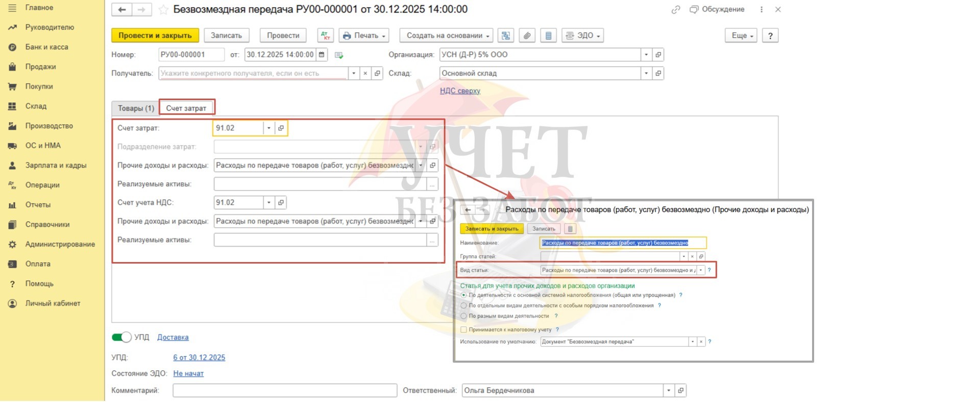Viewport: 980px width, 402px height.
Task: Expand the Печать dropdown
Action: pyautogui.click(x=364, y=36)
